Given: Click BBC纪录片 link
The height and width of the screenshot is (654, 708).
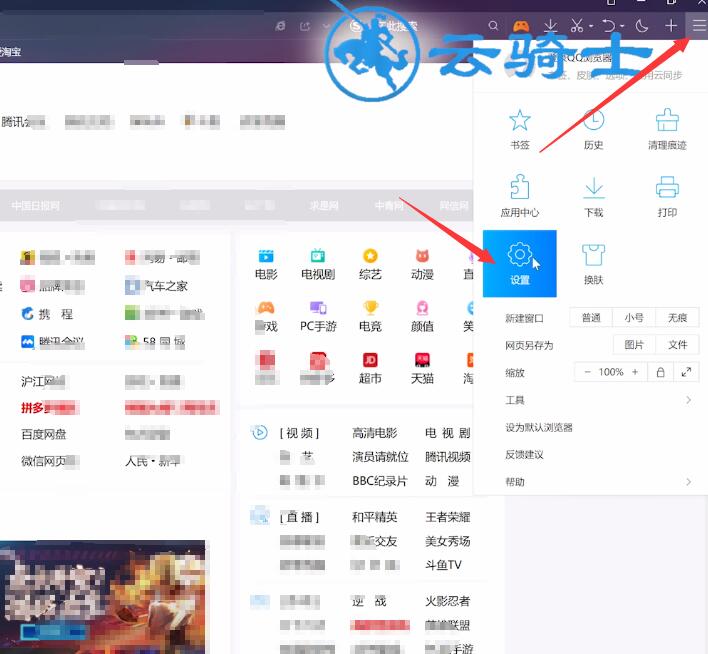Looking at the screenshot, I should coord(379,481).
